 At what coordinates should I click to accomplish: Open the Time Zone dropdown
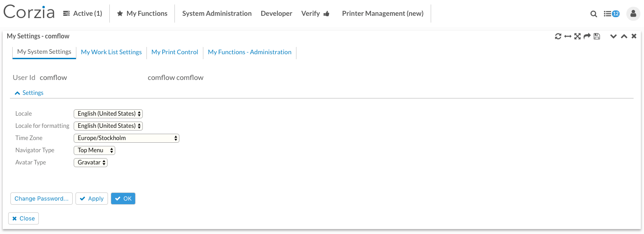[x=127, y=138]
